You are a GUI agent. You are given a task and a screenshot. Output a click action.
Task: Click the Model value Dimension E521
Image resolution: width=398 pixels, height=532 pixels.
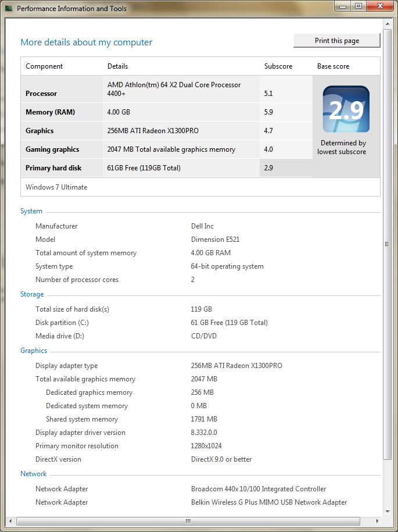[x=216, y=240]
